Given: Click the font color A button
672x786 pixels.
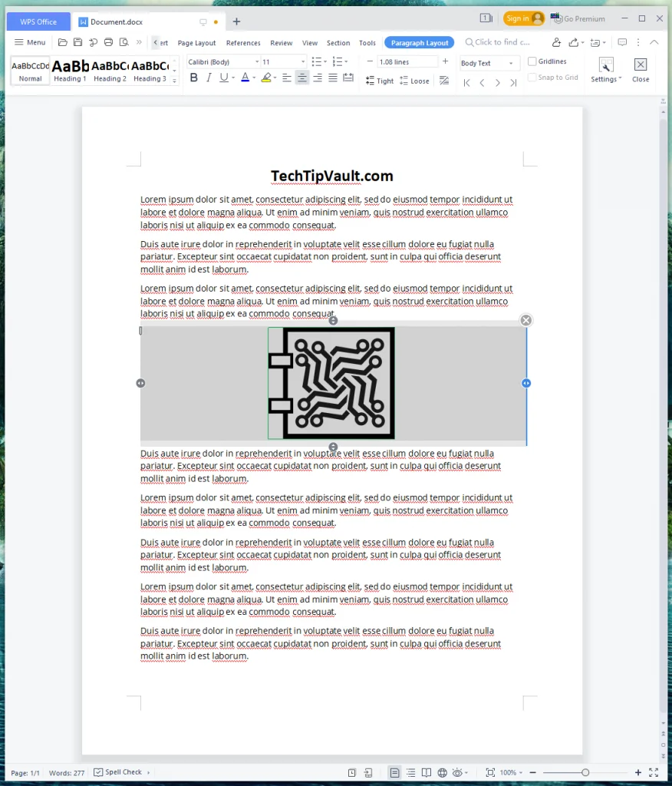Looking at the screenshot, I should click(x=245, y=78).
